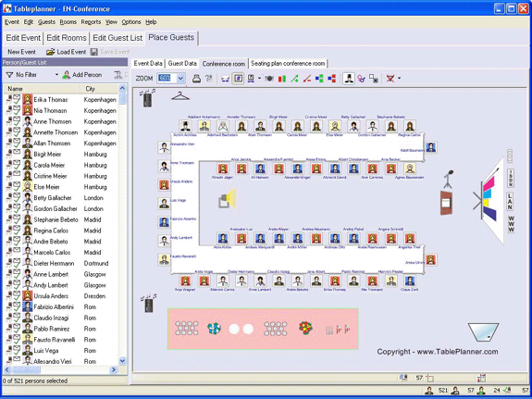Click the placed guests green person icon
Screen dimensions: 532x399
coord(481,391)
